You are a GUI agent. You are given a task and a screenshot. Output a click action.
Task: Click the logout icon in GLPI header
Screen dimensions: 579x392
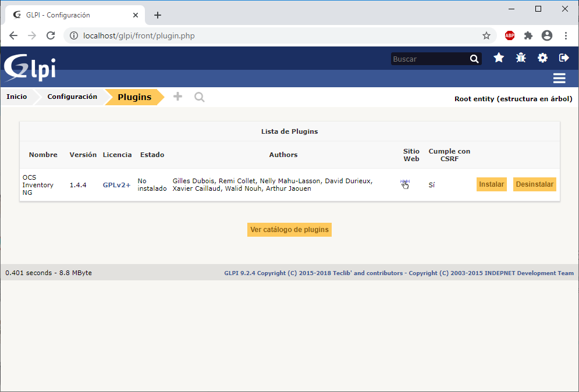(564, 58)
